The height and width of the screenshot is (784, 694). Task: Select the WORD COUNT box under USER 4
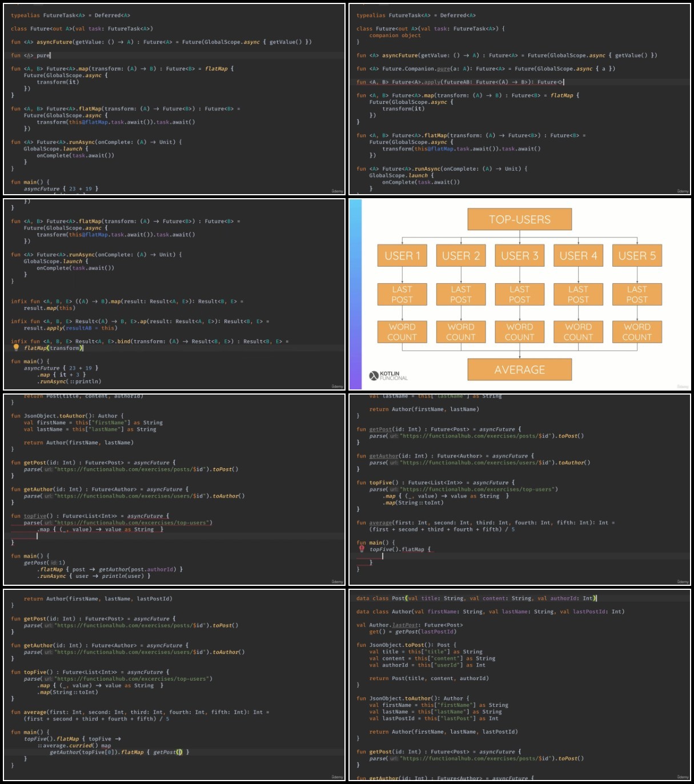tap(578, 332)
